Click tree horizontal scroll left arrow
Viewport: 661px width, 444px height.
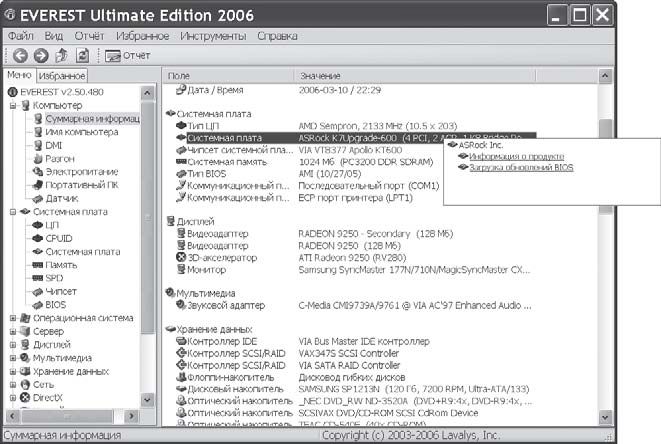(12, 417)
